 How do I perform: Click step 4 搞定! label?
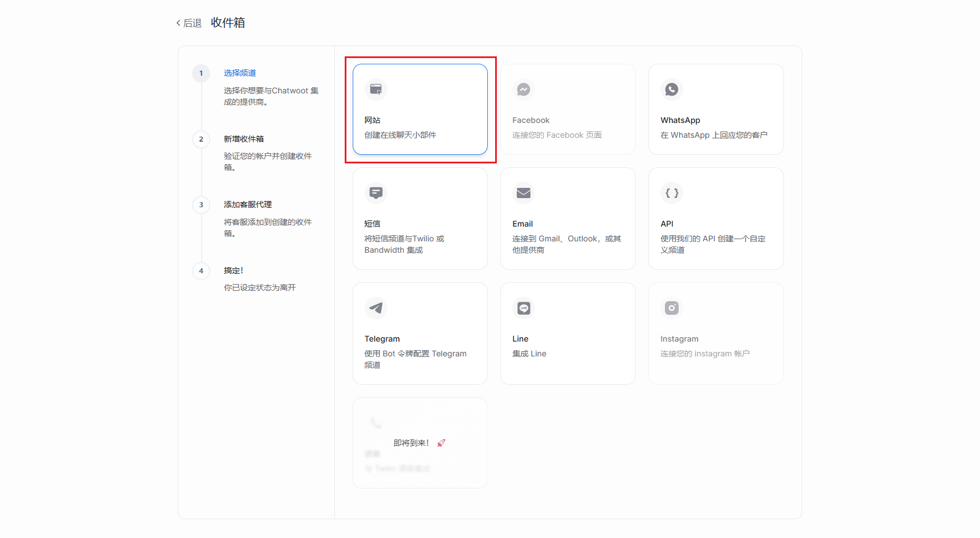pos(234,270)
